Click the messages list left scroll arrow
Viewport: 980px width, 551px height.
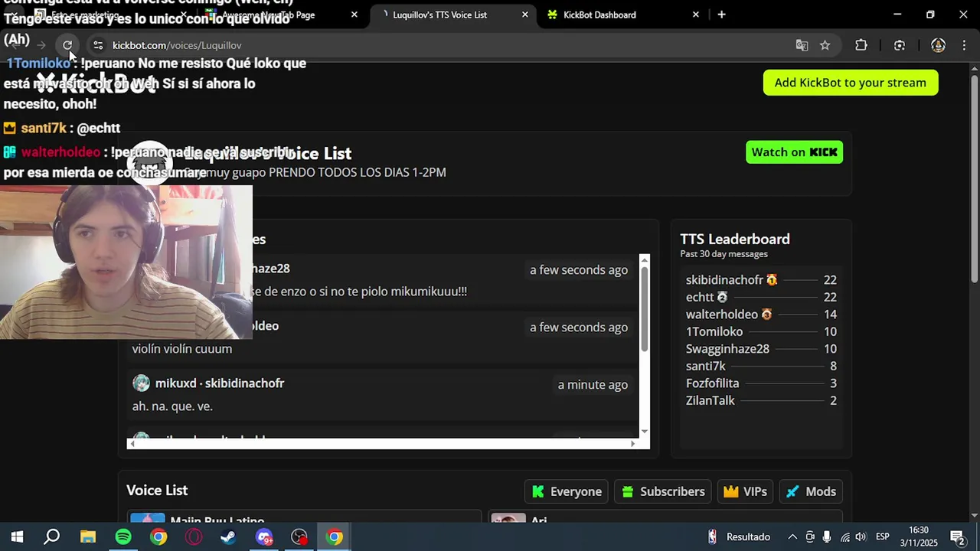click(x=132, y=443)
